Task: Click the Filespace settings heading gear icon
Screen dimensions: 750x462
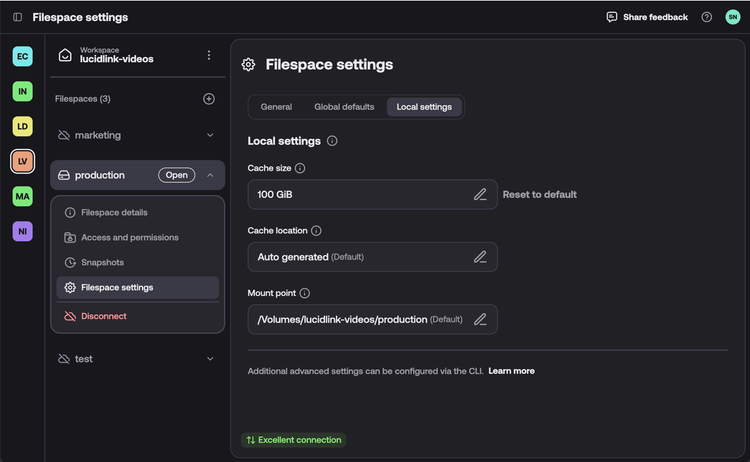Action: click(248, 65)
